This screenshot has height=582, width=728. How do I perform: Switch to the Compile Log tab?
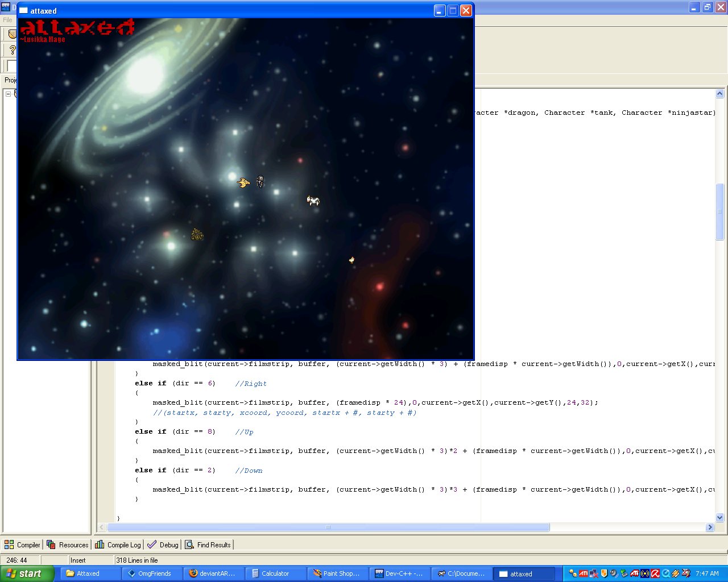coord(118,544)
